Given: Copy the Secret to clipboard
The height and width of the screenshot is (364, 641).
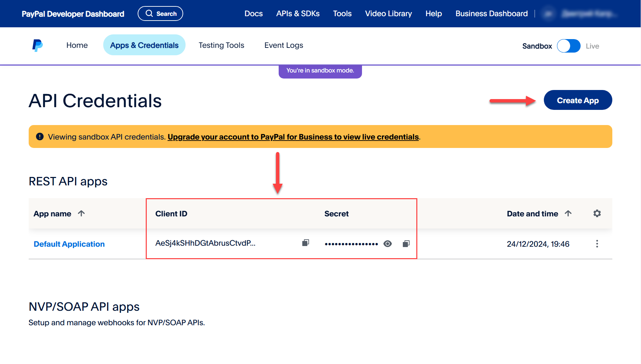Looking at the screenshot, I should (406, 244).
